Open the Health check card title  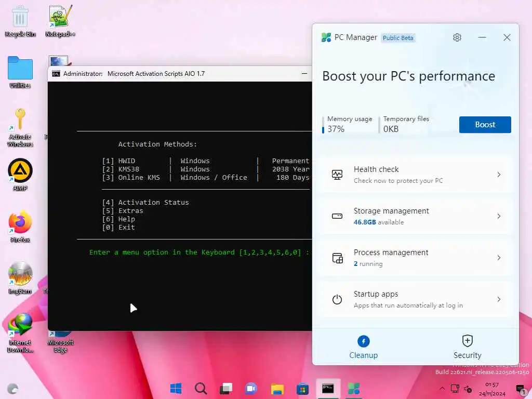(376, 169)
